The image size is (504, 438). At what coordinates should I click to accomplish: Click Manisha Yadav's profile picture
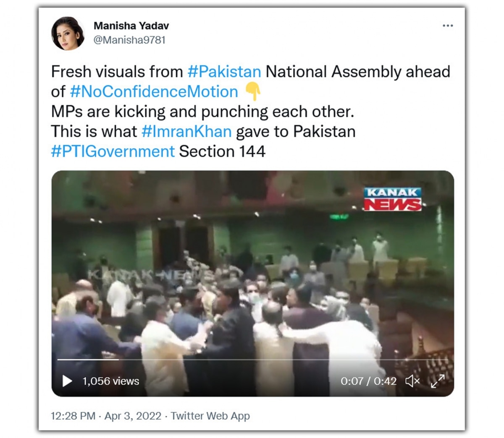click(68, 33)
